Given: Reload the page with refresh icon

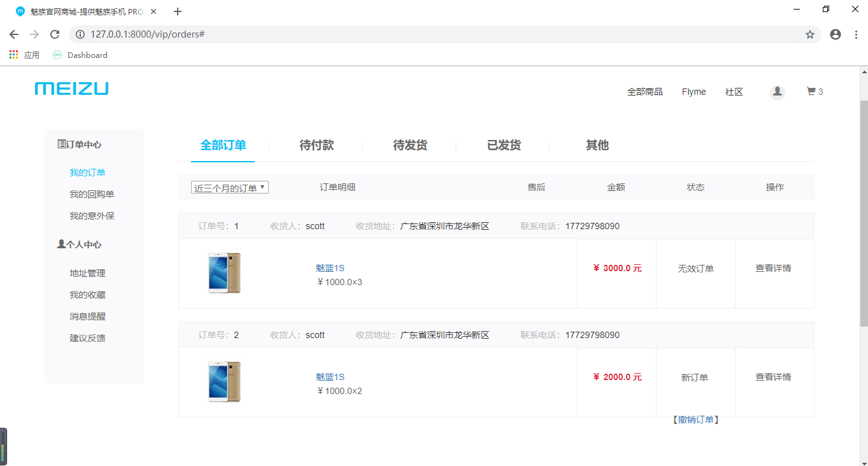Looking at the screenshot, I should click(x=55, y=34).
